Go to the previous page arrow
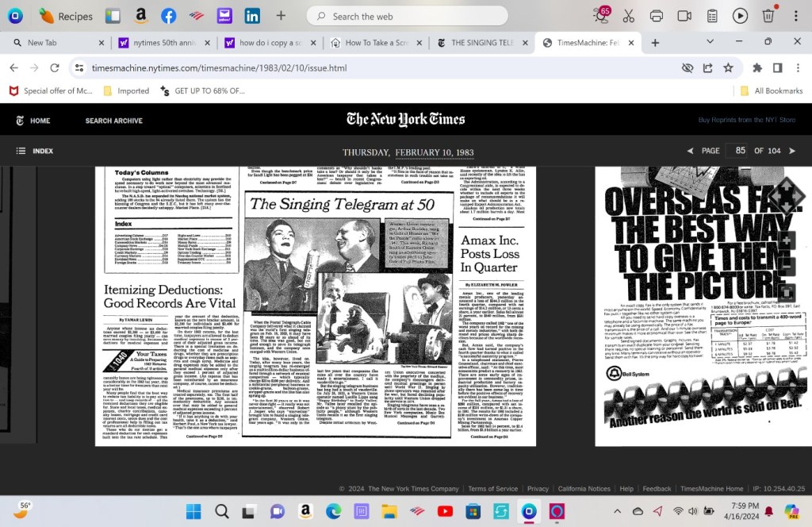The width and height of the screenshot is (812, 527). 690,151
